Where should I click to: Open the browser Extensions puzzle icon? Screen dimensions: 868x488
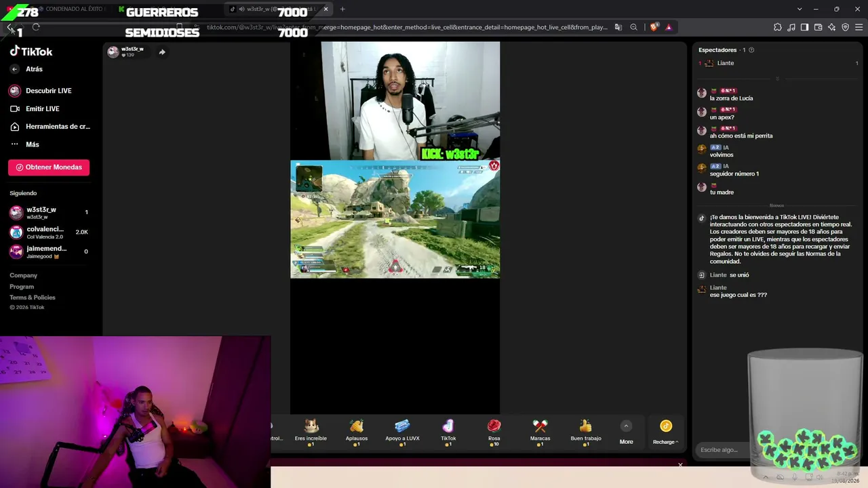[777, 27]
